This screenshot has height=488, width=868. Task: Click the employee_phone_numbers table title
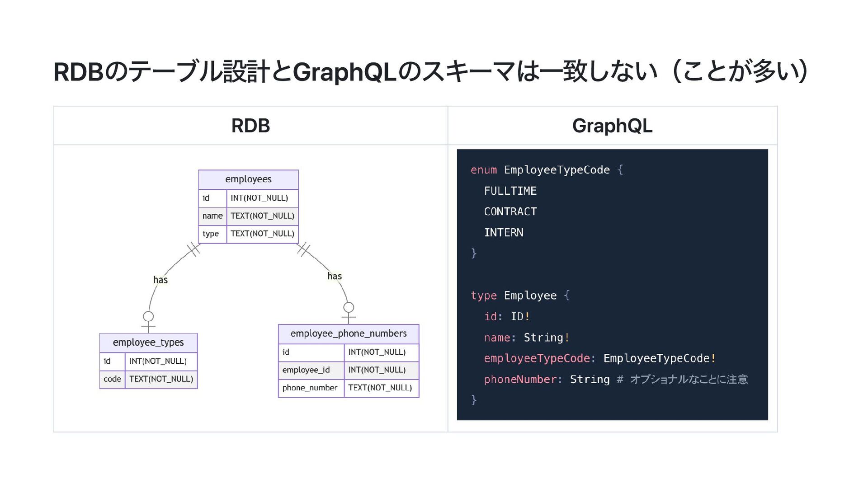(349, 333)
